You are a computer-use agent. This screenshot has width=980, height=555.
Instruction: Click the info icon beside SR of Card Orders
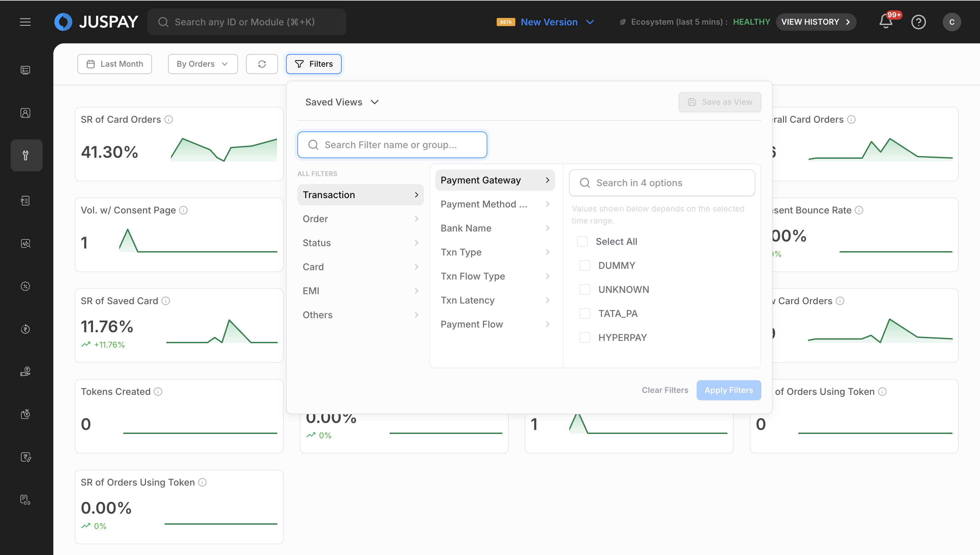[169, 120]
